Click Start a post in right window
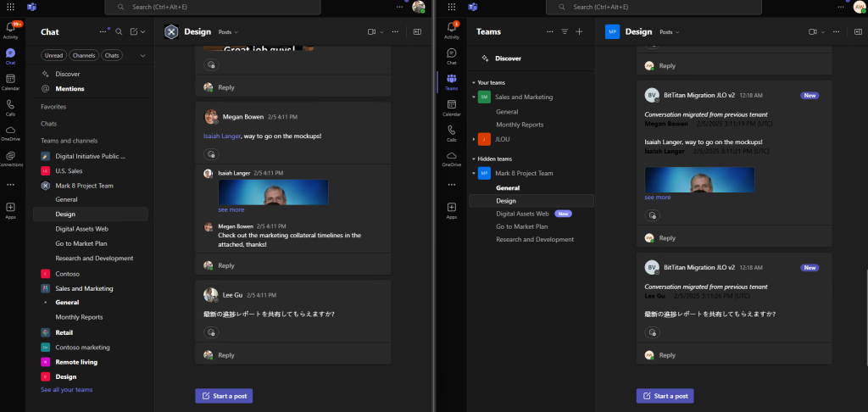The width and height of the screenshot is (868, 412). 665,396
